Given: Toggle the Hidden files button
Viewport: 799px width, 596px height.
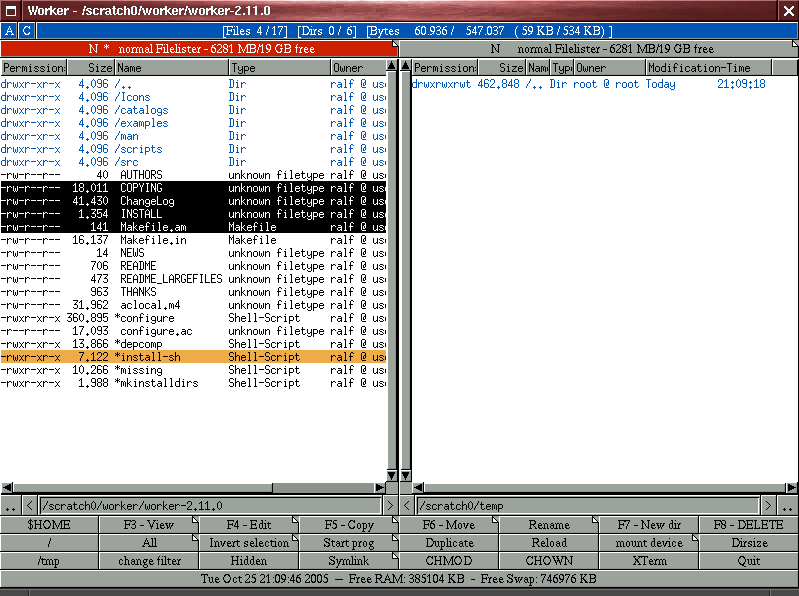Looking at the screenshot, I should click(x=249, y=561).
